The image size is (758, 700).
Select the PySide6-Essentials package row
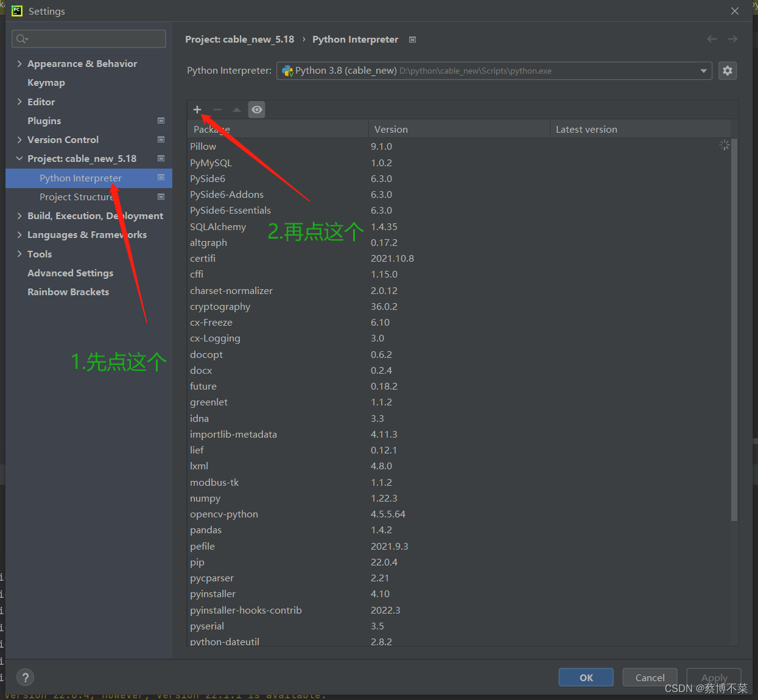click(x=459, y=210)
